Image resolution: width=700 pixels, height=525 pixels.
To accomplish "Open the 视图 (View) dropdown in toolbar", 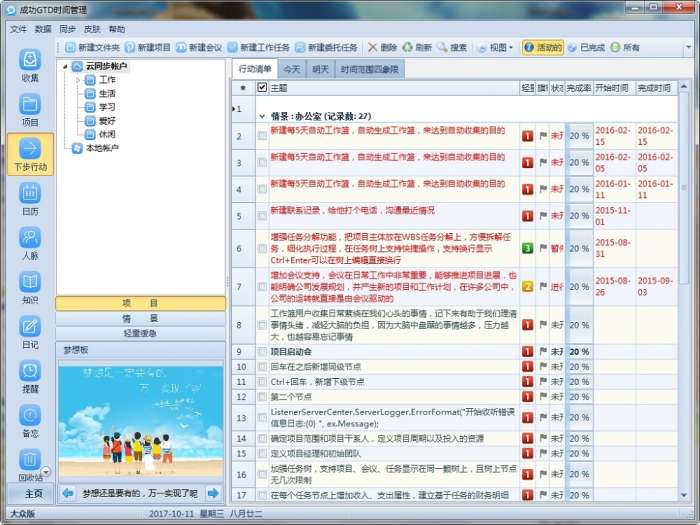I will pyautogui.click(x=495, y=47).
